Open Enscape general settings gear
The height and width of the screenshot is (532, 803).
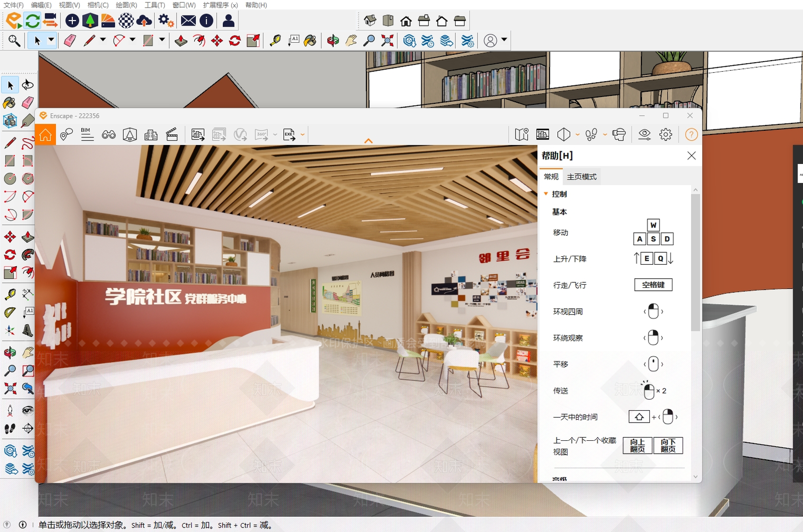665,134
